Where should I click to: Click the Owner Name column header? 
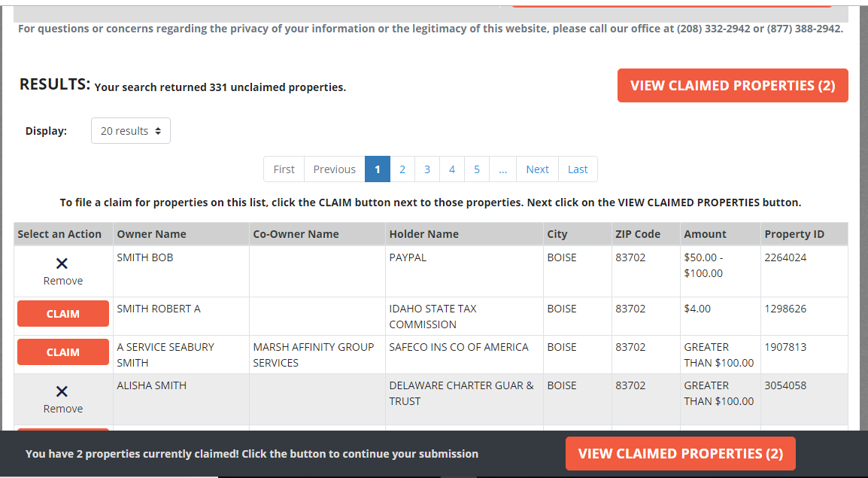[x=150, y=233]
